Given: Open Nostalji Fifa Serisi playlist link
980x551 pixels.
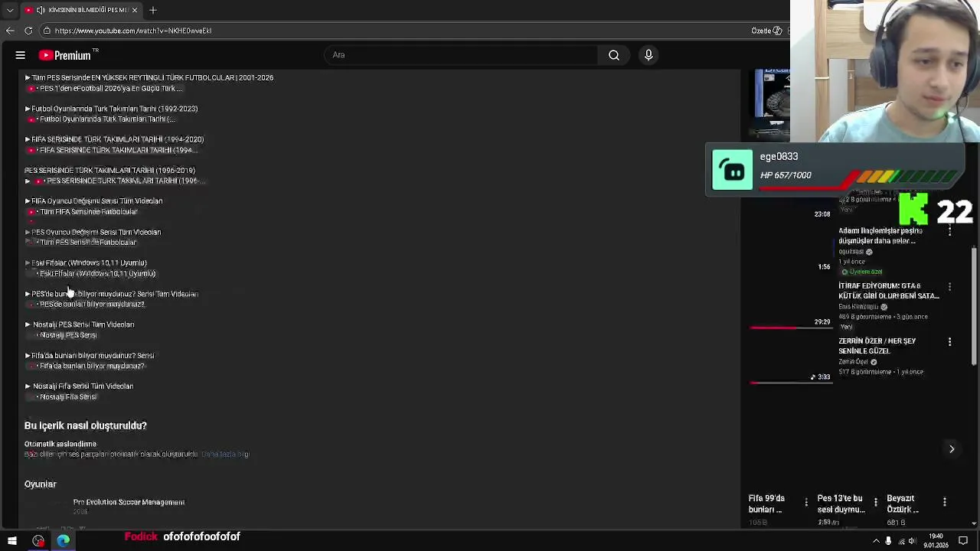Looking at the screenshot, I should click(68, 397).
